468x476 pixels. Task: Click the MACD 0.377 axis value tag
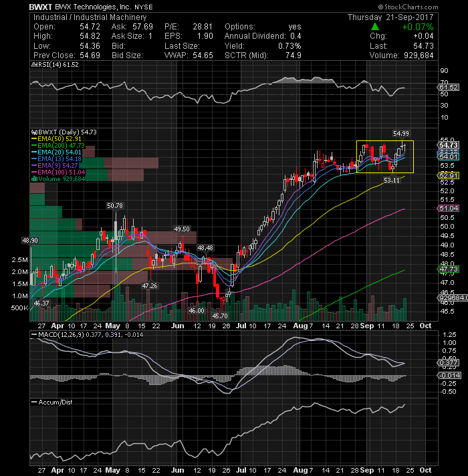(x=448, y=363)
